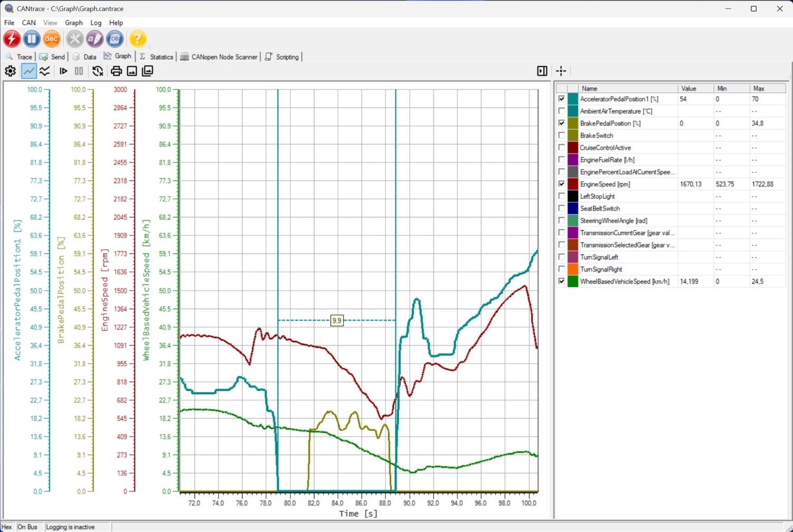Select the single line graph icon

pos(29,71)
